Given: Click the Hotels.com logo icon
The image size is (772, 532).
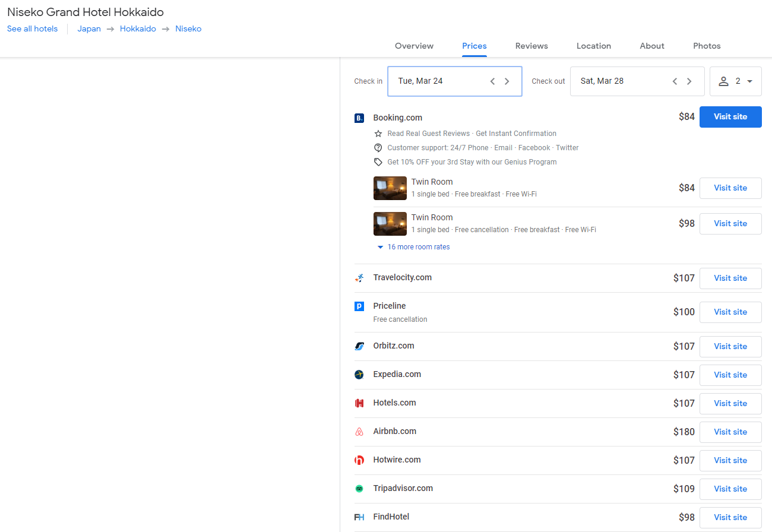Looking at the screenshot, I should point(359,403).
